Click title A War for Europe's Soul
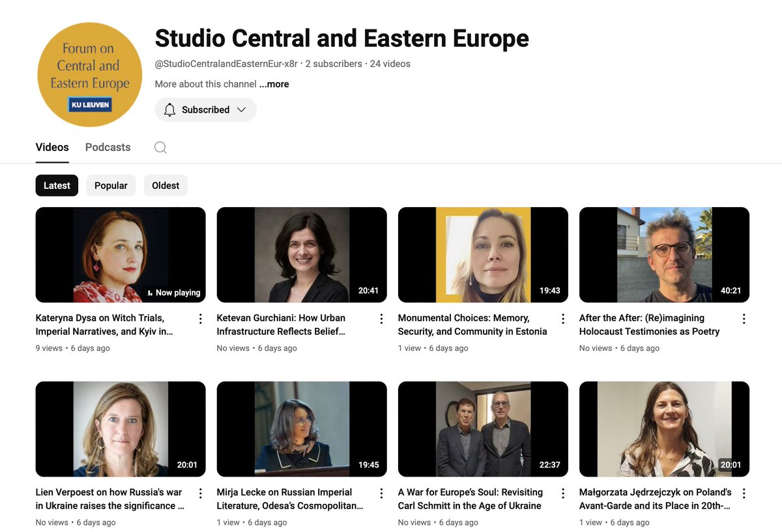Screen dimensions: 782x532 click(x=471, y=499)
